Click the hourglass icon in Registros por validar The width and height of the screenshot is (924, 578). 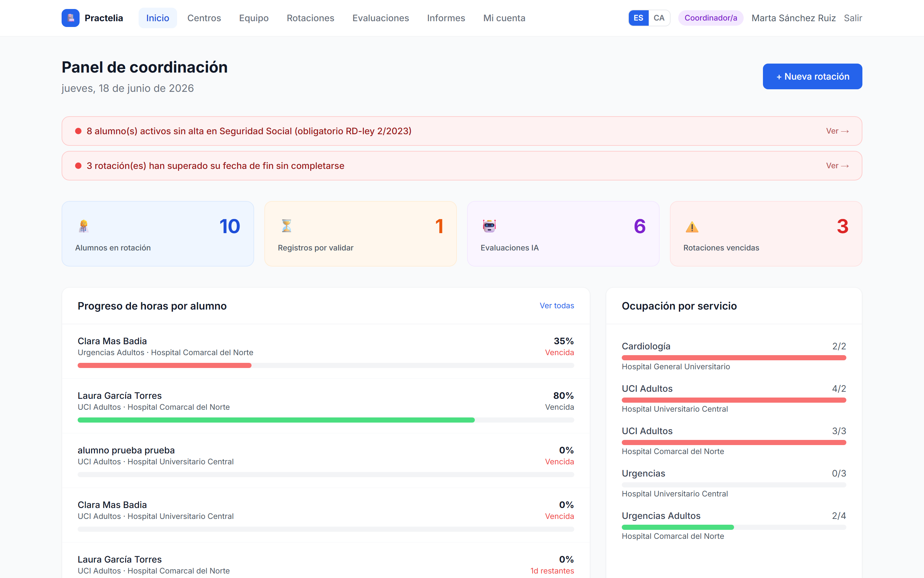coord(287,226)
